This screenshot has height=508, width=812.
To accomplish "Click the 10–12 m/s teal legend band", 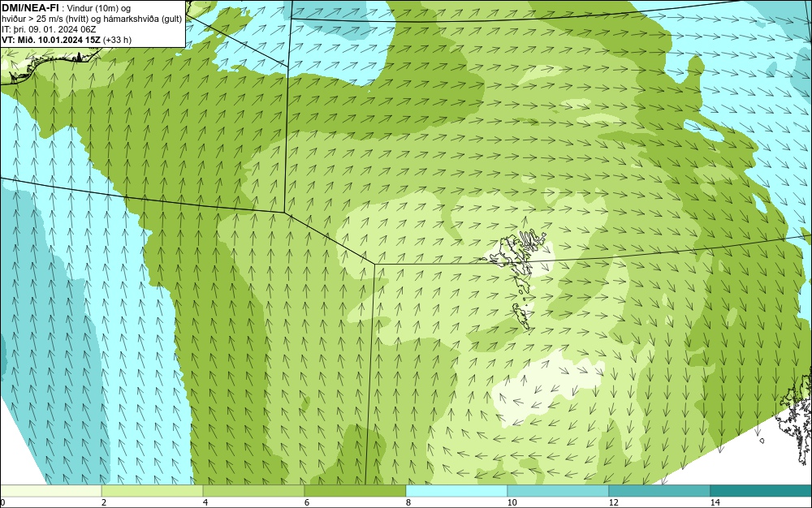I will click(559, 490).
